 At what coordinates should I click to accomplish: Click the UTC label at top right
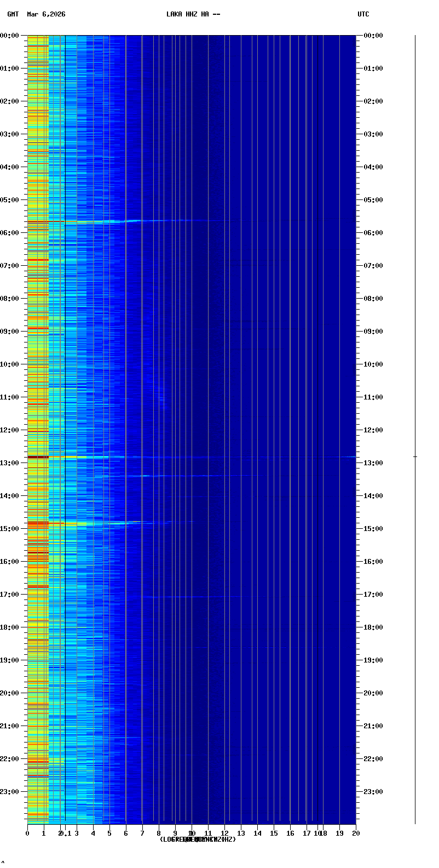(363, 14)
